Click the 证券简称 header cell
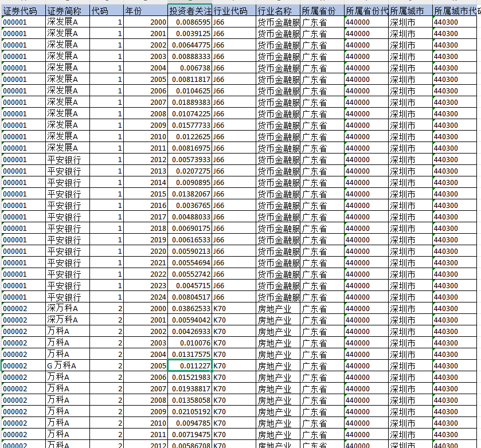481x448 pixels. 67,11
